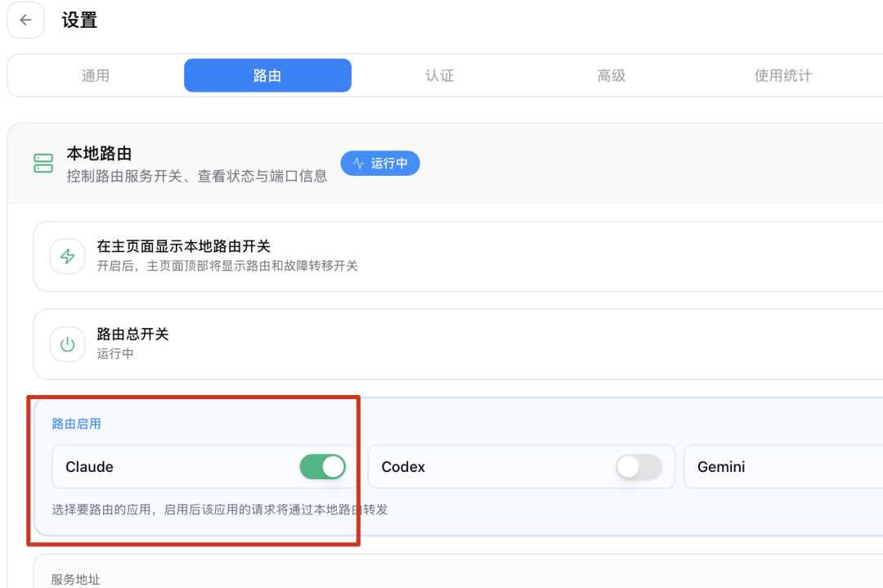This screenshot has height=588, width=883.
Task: Click the Codex label
Action: click(x=403, y=467)
